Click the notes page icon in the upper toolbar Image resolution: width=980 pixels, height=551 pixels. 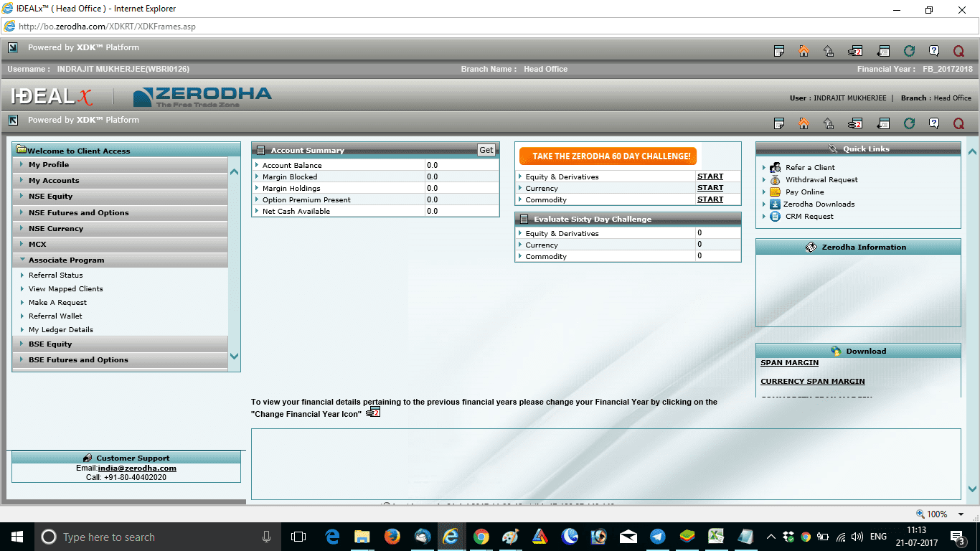pyautogui.click(x=778, y=51)
